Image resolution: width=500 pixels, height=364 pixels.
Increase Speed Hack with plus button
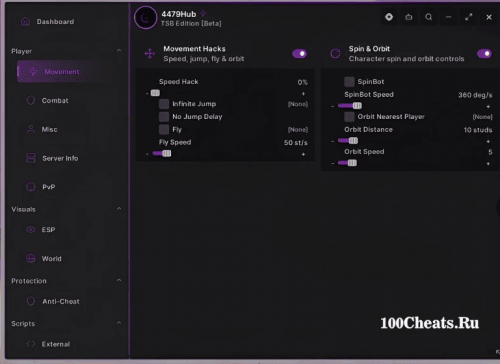click(x=303, y=94)
